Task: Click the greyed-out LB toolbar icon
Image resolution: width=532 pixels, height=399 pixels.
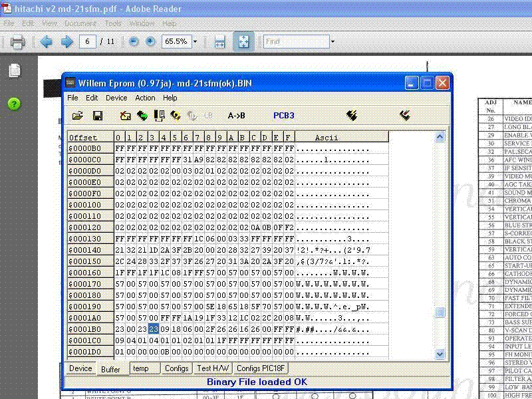Action: coord(208,116)
